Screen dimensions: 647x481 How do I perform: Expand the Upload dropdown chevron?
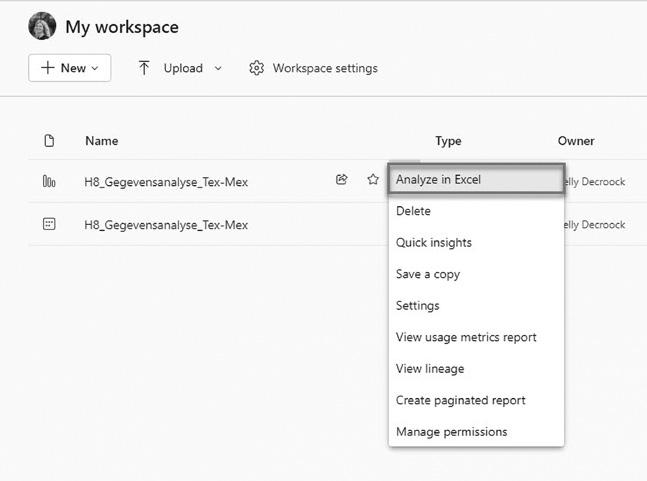pyautogui.click(x=218, y=68)
